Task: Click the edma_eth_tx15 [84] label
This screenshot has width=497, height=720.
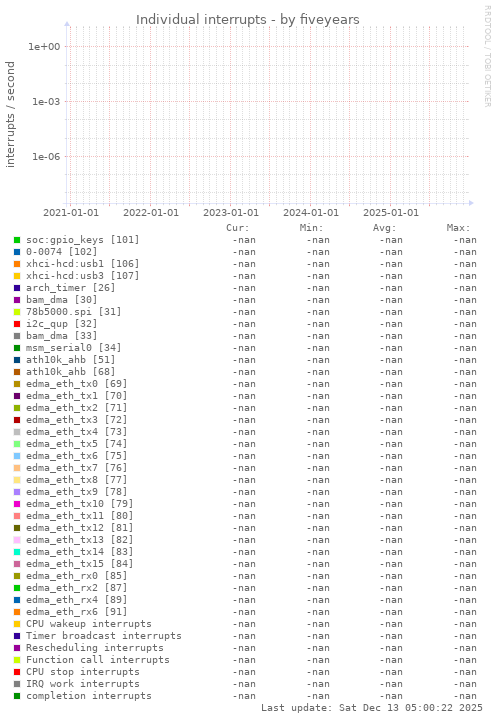Action: click(x=79, y=563)
